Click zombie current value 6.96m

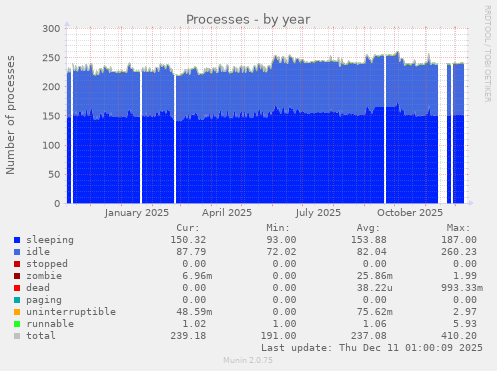(x=197, y=276)
